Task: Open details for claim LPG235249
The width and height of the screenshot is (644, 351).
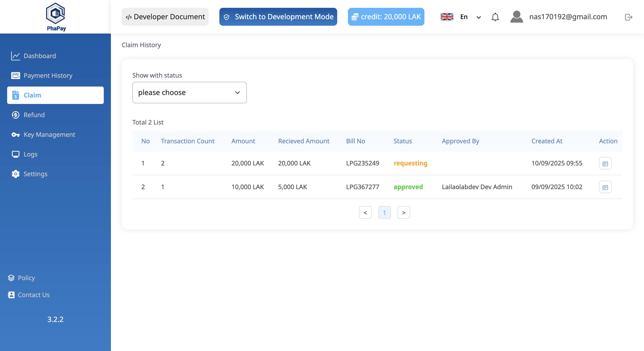Action: pos(605,163)
